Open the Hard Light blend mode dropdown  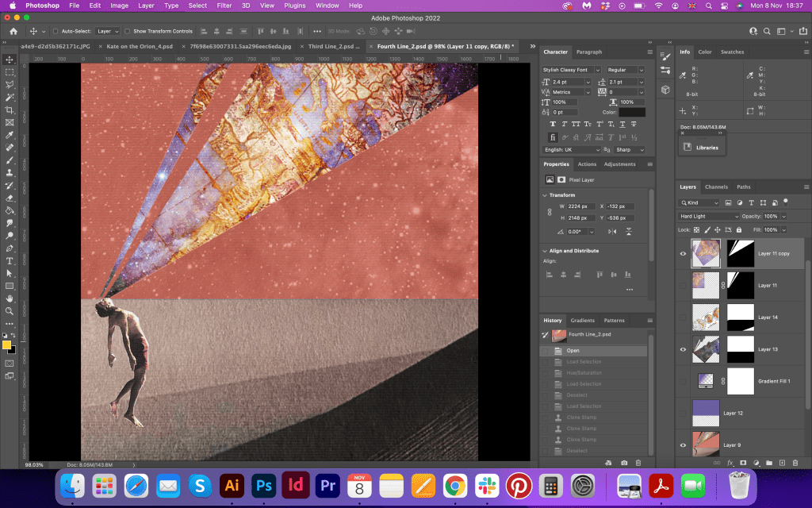click(x=709, y=216)
